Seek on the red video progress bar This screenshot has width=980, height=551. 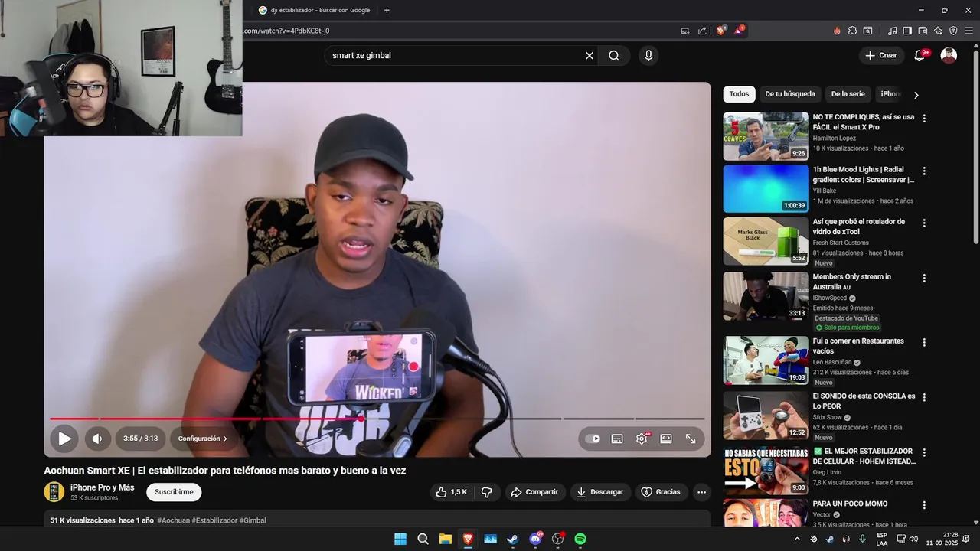tap(377, 419)
